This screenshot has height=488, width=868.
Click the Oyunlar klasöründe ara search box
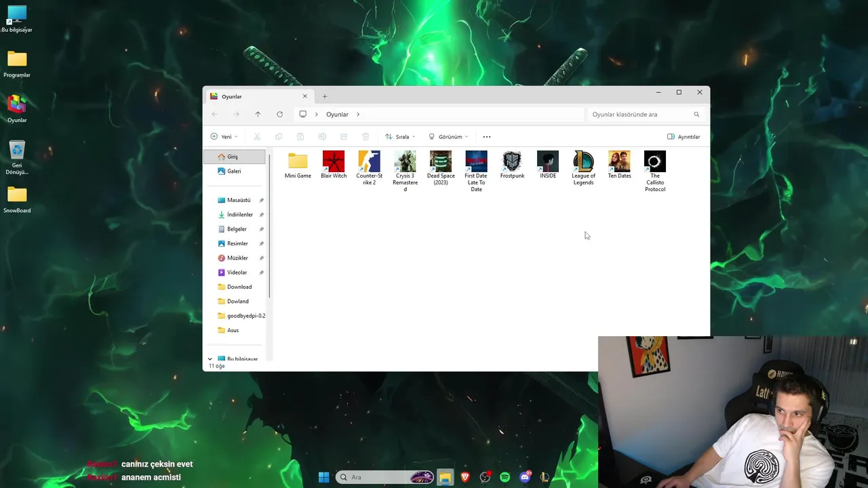point(646,114)
